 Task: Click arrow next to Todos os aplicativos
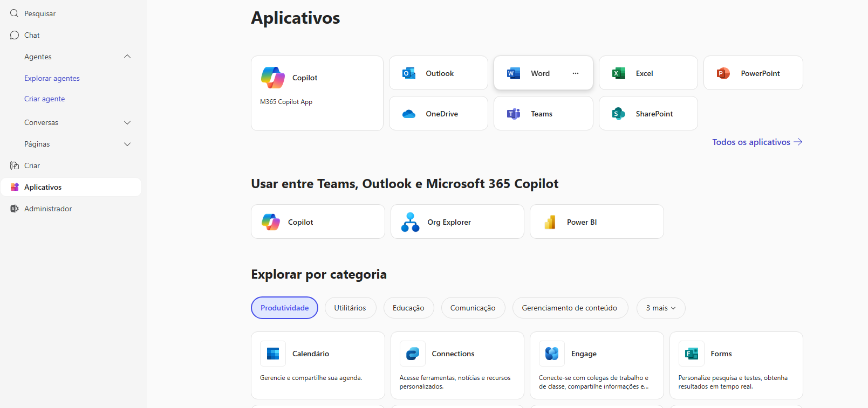tap(798, 142)
